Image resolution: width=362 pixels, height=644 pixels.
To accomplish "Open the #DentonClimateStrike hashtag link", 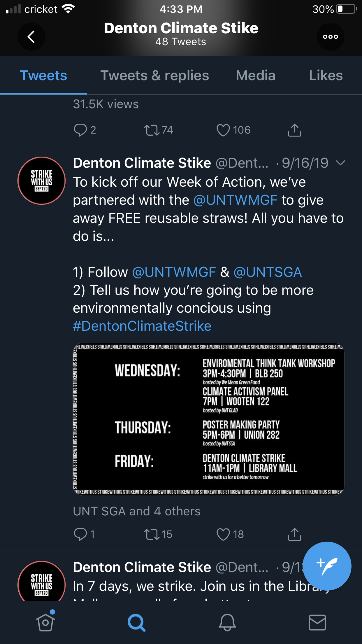I will coord(142,326).
